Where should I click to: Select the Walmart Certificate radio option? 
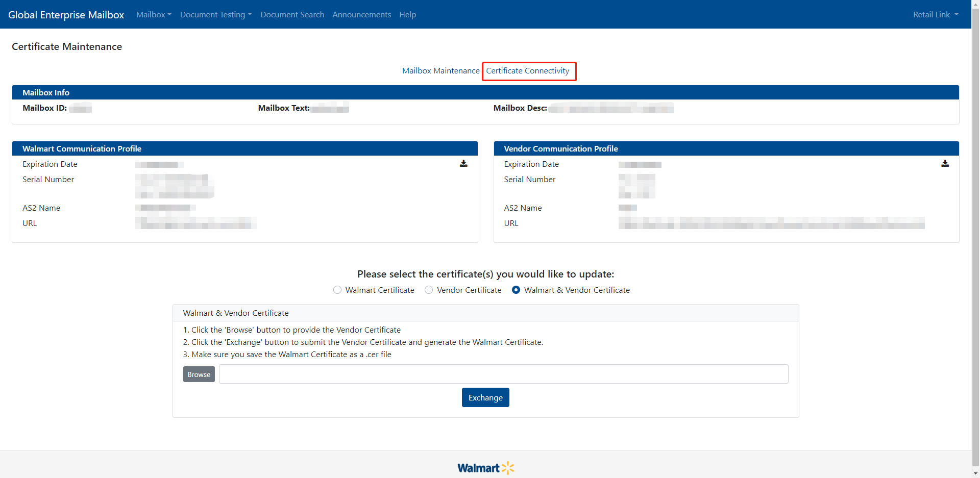pyautogui.click(x=337, y=290)
